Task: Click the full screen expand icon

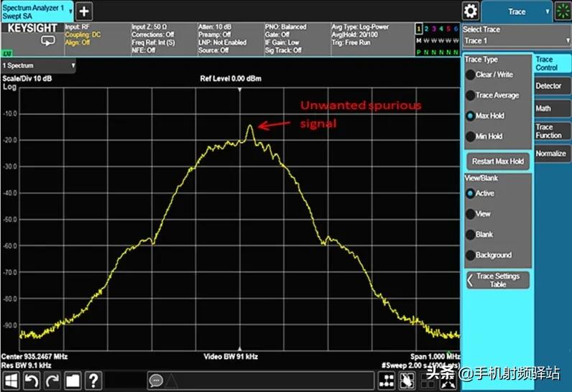Action: [x=447, y=381]
